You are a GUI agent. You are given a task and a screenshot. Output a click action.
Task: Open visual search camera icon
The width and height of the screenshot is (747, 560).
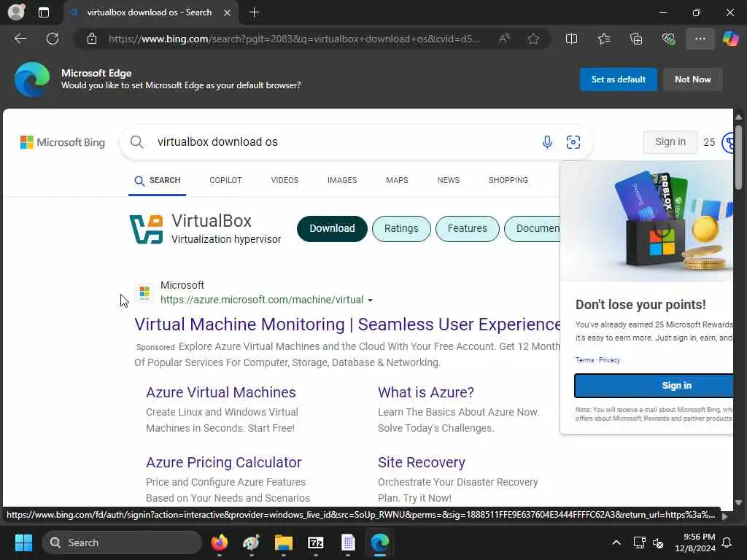[573, 142]
